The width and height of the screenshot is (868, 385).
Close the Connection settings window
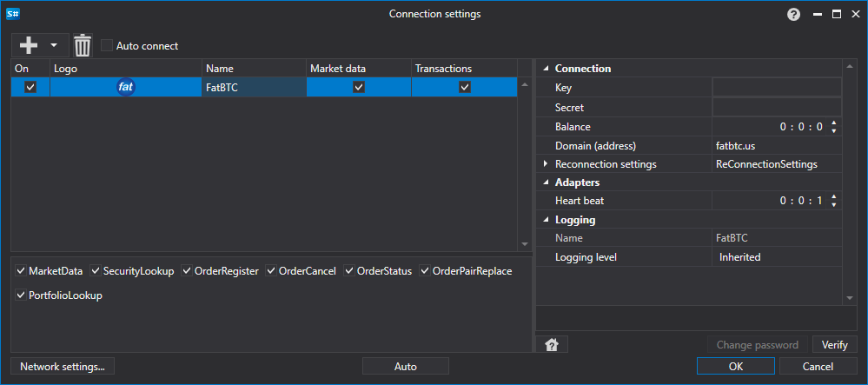coord(855,15)
